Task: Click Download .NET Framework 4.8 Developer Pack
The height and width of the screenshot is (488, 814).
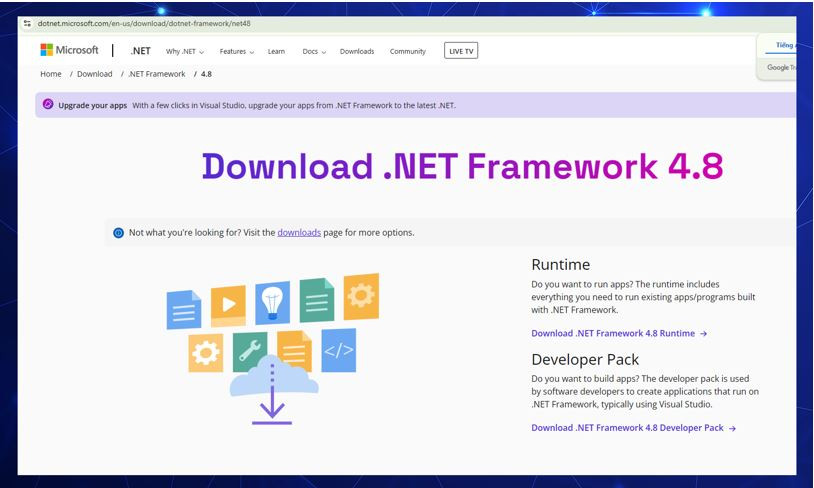Action: point(627,428)
